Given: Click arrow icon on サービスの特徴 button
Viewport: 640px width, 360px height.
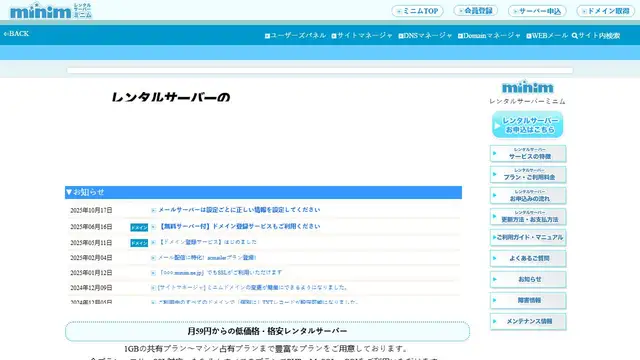Looking at the screenshot, I should tap(495, 153).
